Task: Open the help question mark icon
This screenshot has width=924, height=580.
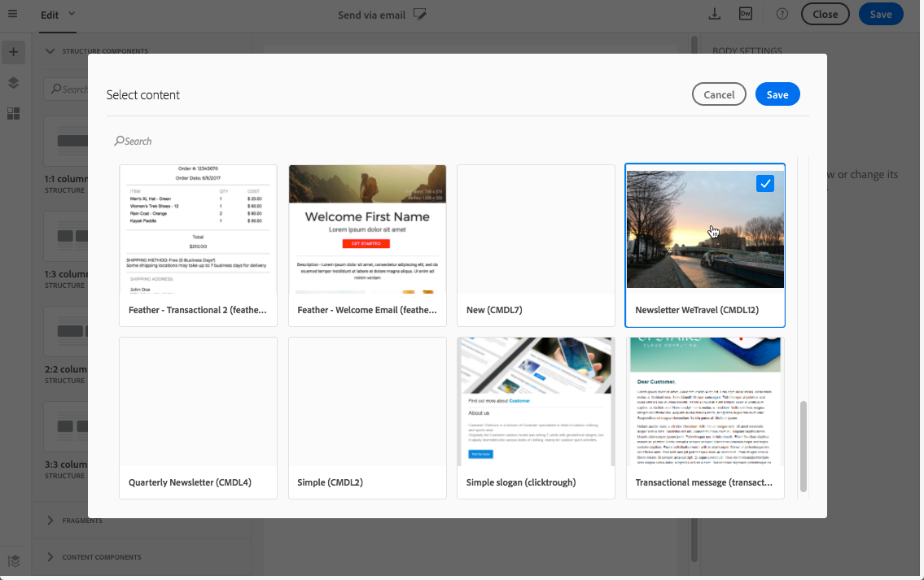Action: coord(782,14)
